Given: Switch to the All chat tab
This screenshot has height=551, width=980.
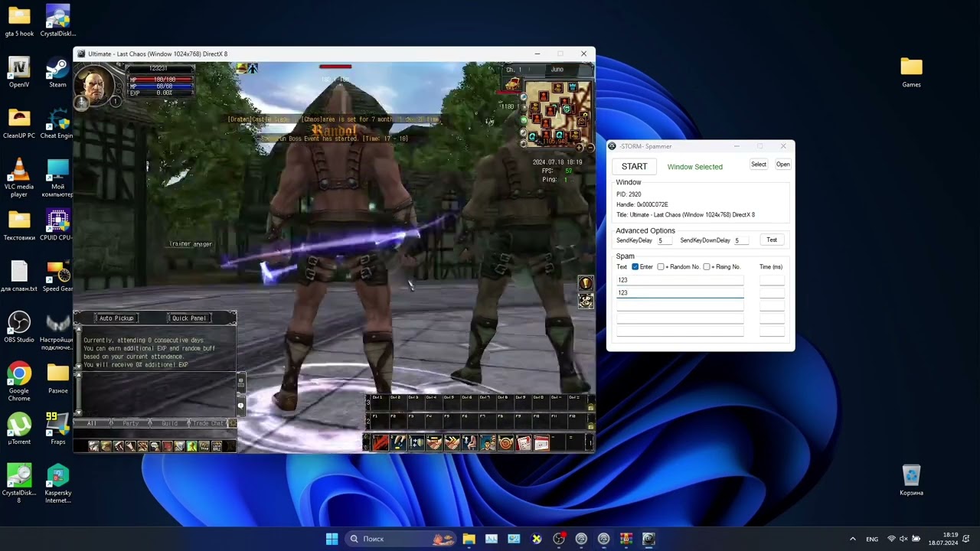Looking at the screenshot, I should 92,423.
